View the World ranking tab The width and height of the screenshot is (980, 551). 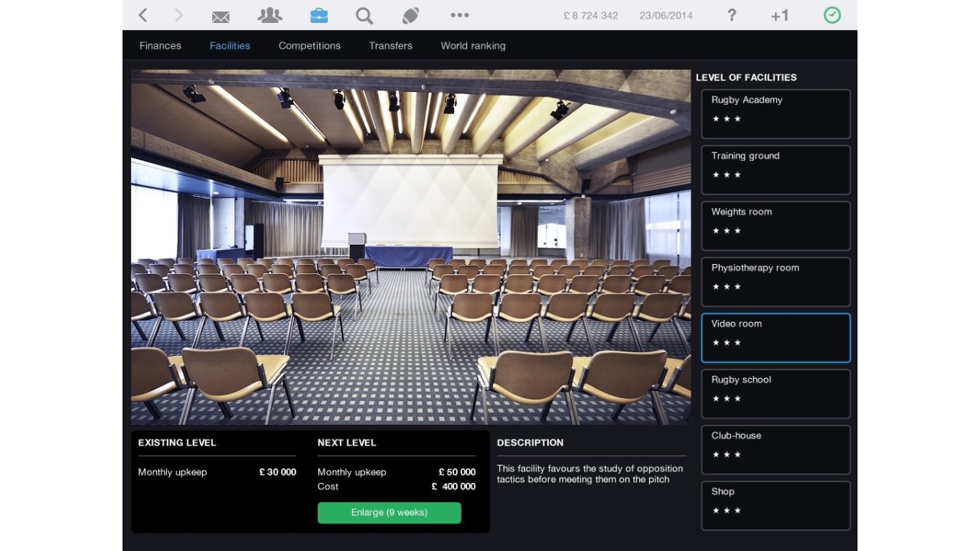click(473, 46)
